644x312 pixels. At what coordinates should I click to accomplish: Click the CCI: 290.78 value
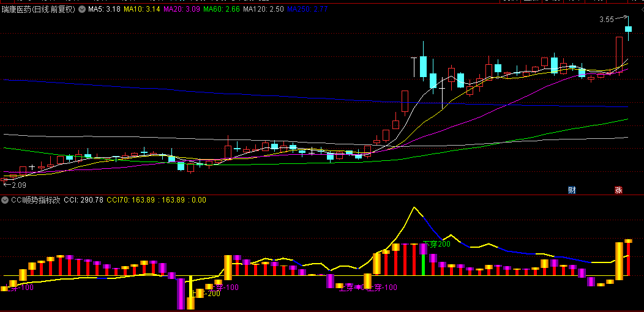83,200
